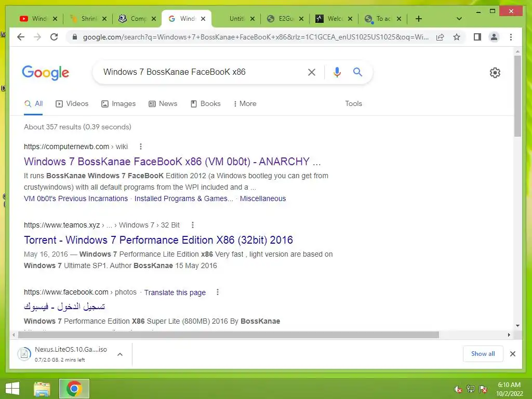Open the search Tools option
This screenshot has height=399, width=532.
[x=353, y=103]
